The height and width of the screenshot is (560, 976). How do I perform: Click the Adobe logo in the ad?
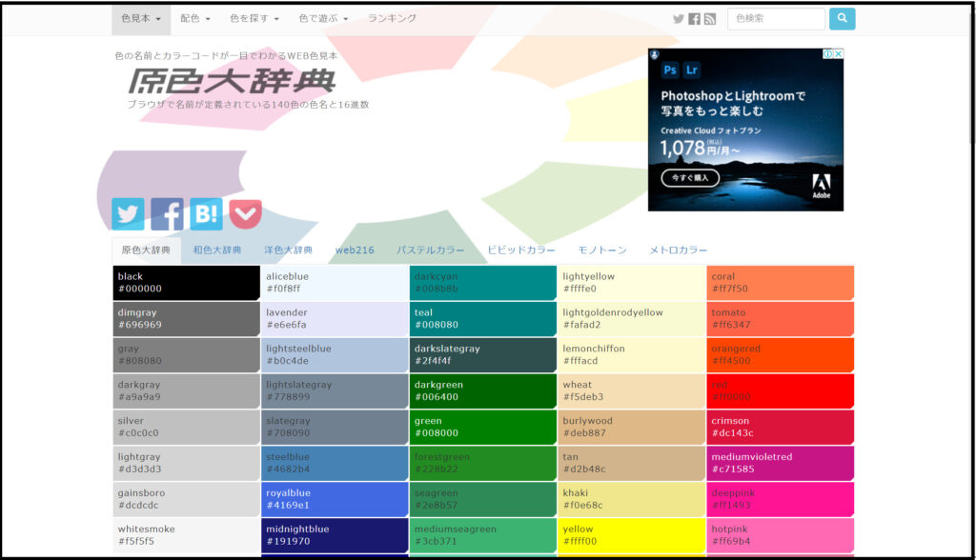pyautogui.click(x=821, y=186)
